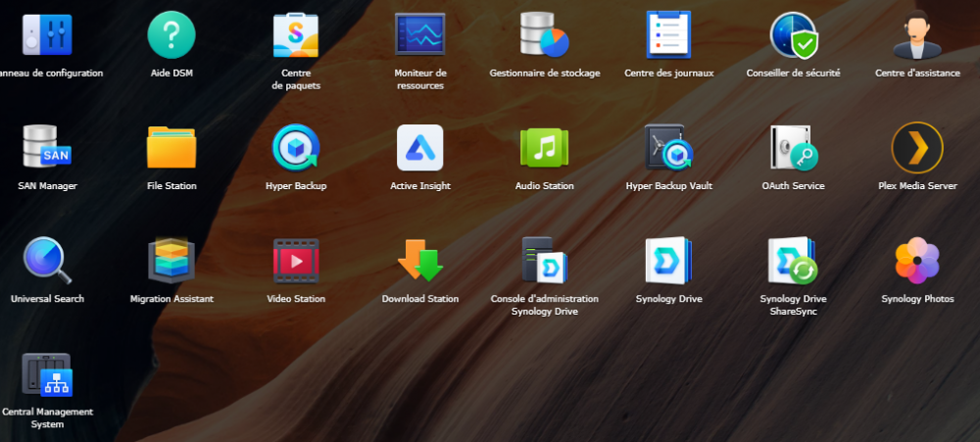The image size is (980, 442).
Task: Launch Centre de paquets
Action: tap(296, 35)
